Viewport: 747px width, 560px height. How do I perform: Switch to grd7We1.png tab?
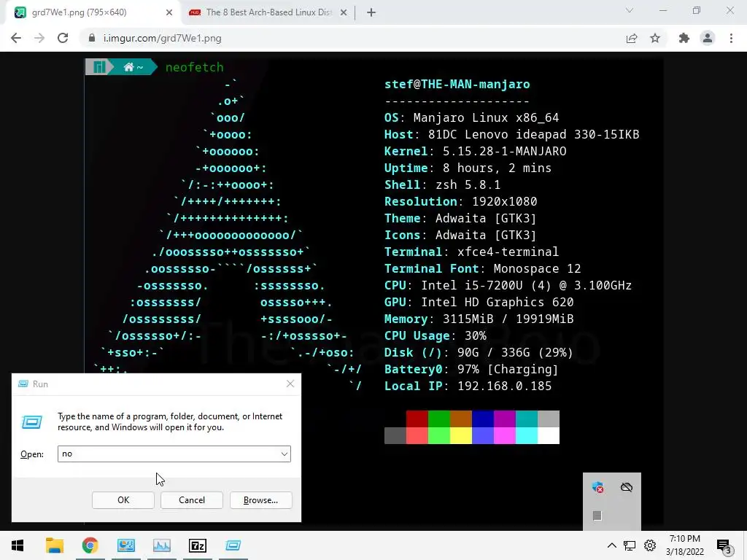point(93,12)
